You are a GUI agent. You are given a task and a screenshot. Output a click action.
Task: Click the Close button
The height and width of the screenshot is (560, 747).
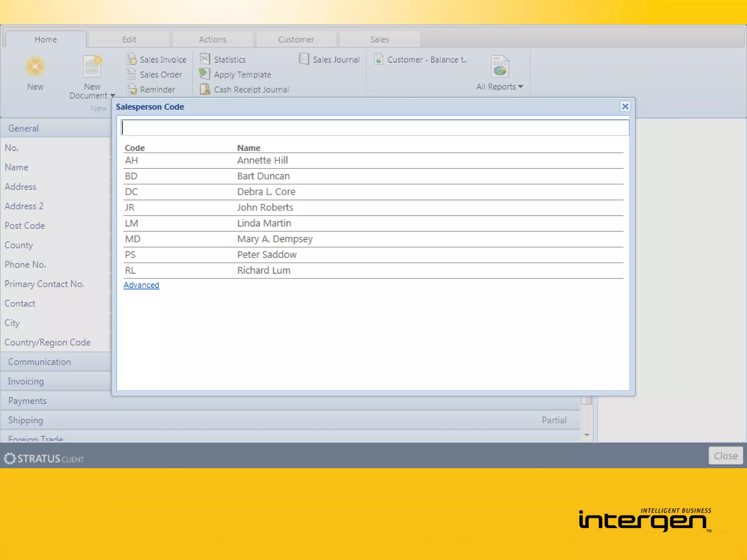coord(725,456)
